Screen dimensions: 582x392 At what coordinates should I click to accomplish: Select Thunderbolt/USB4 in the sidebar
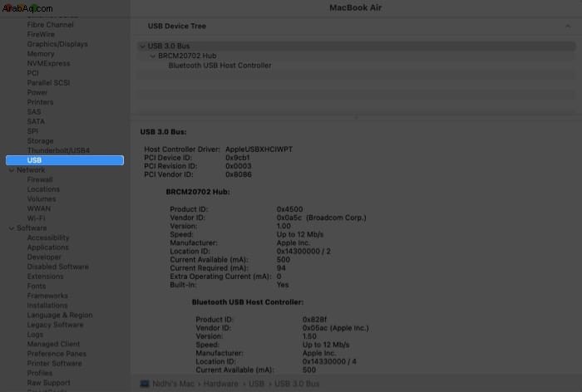[58, 150]
